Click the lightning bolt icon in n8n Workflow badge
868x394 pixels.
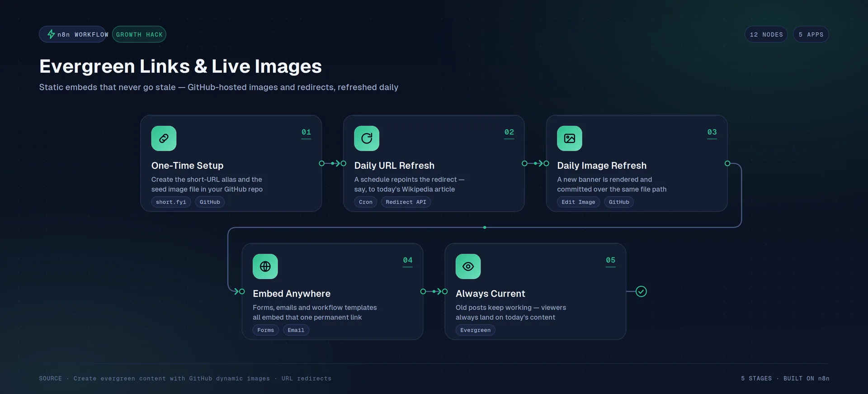pyautogui.click(x=51, y=34)
